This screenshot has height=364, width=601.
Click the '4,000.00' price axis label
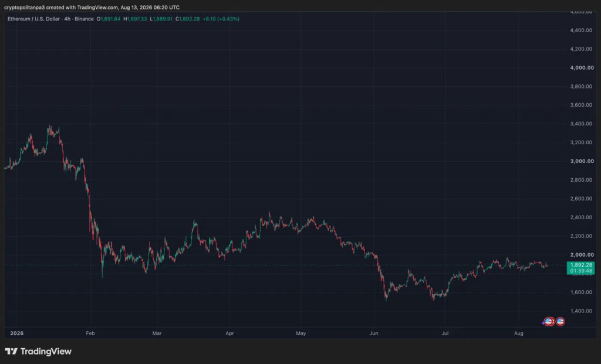pos(582,68)
